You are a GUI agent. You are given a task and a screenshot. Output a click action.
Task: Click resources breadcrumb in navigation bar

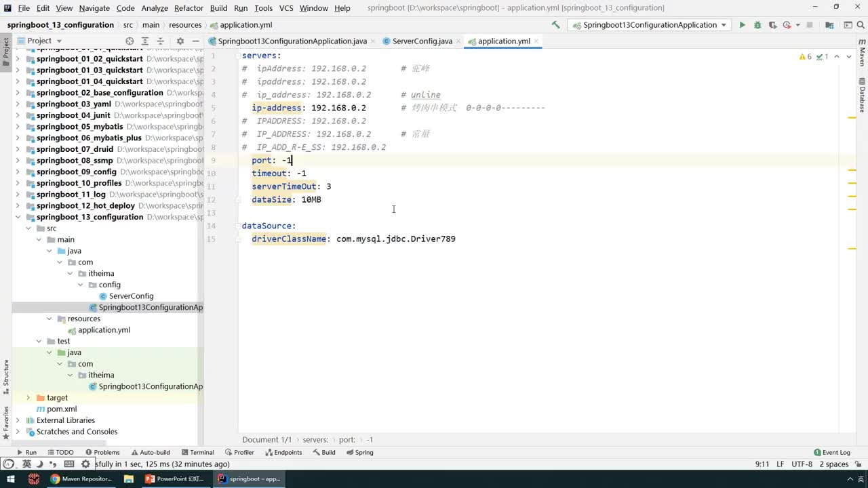tap(185, 25)
